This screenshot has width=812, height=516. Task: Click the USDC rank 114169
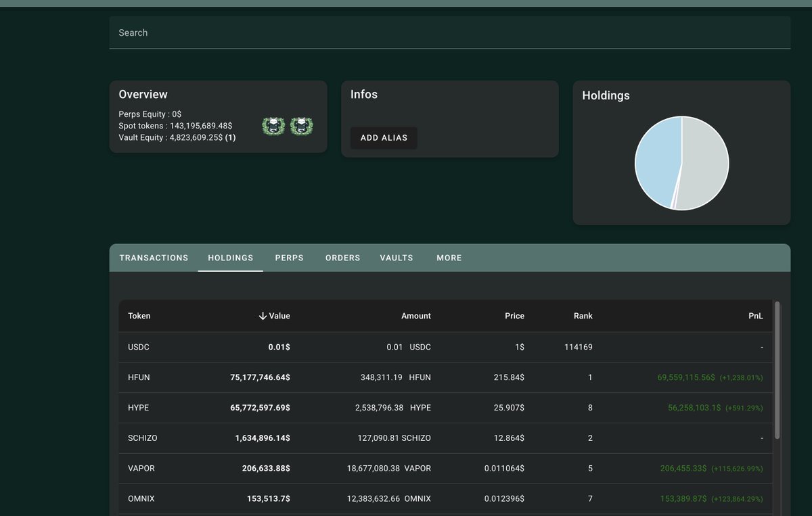578,347
